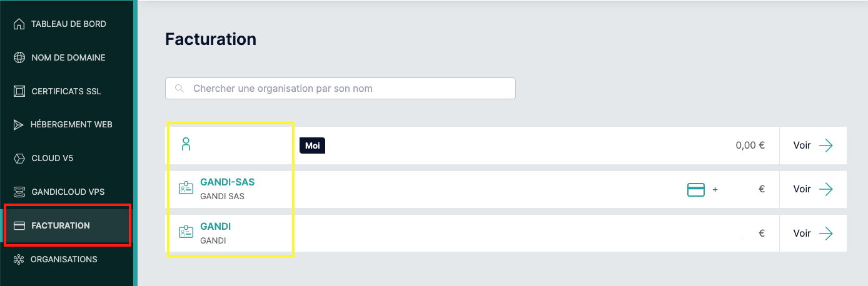The image size is (868, 286).
Task: Go to Hébergement Web in sidebar
Action: point(71,124)
